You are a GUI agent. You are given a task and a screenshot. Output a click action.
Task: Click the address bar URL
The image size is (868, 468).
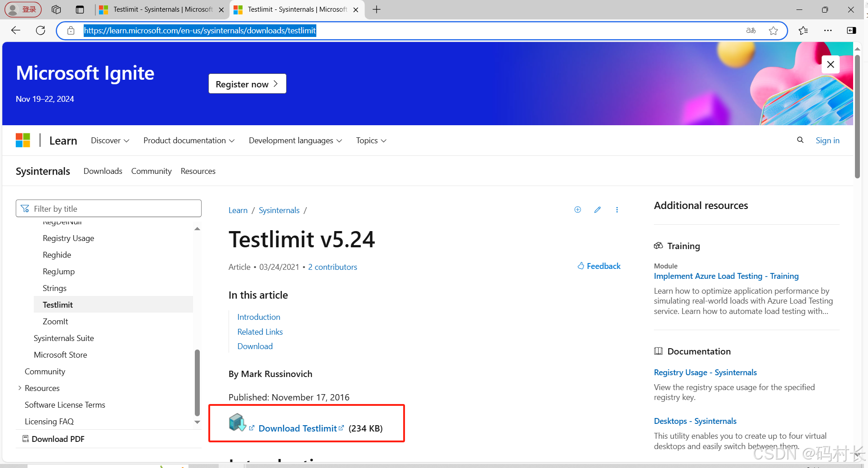tap(200, 30)
